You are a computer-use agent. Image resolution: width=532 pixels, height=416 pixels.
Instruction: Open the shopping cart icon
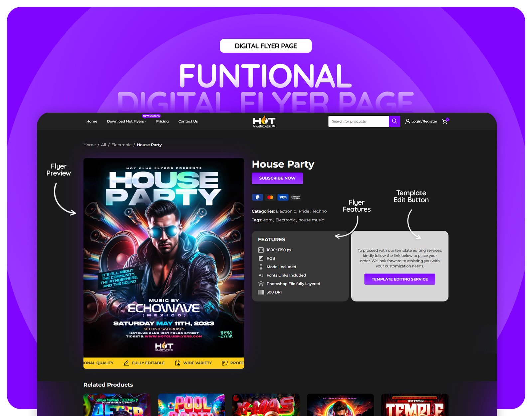[445, 121]
